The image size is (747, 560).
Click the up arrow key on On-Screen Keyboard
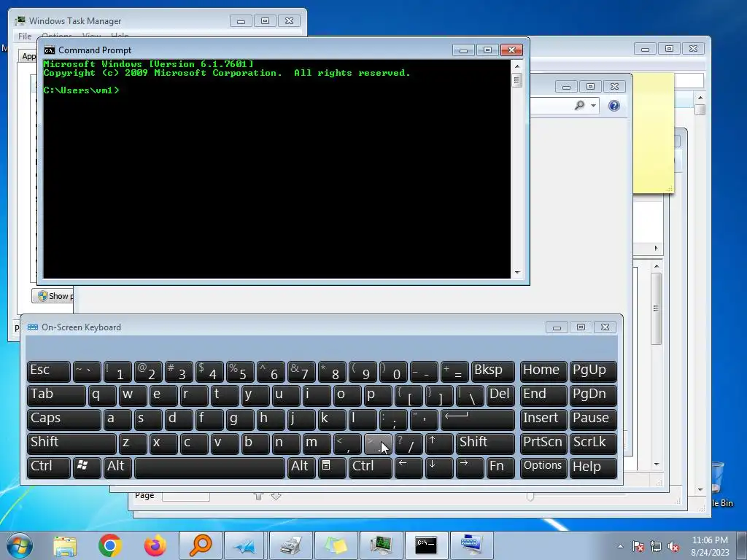pos(438,443)
